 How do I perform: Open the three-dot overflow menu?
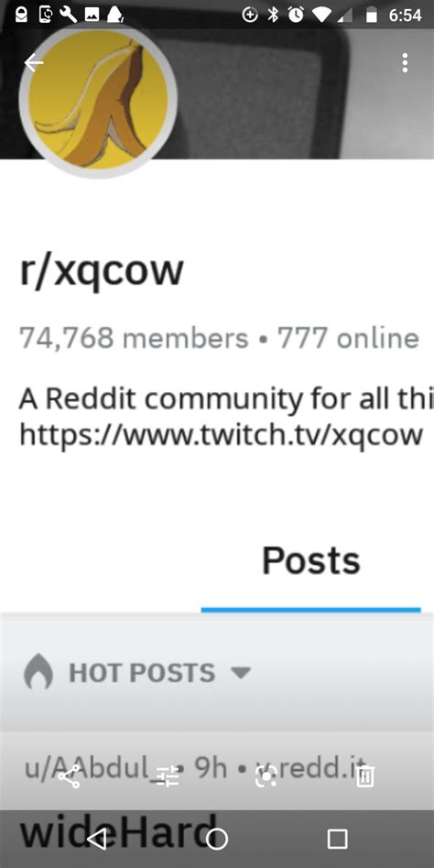(x=406, y=63)
